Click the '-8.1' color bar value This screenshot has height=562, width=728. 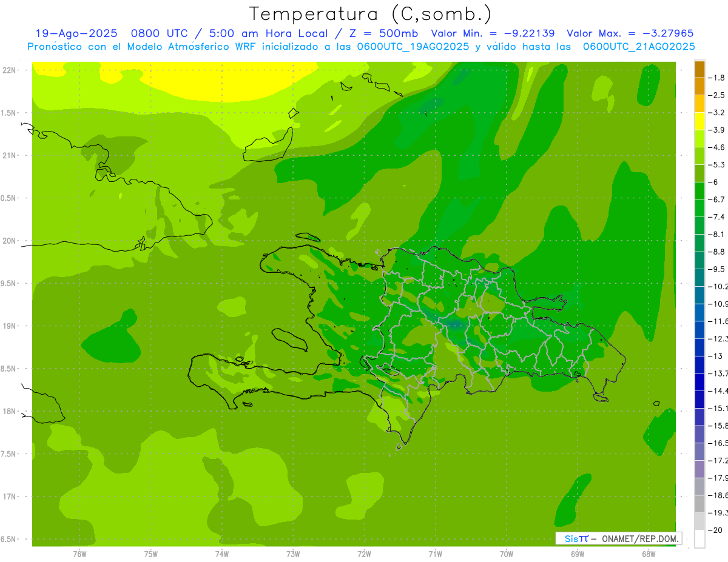716,234
